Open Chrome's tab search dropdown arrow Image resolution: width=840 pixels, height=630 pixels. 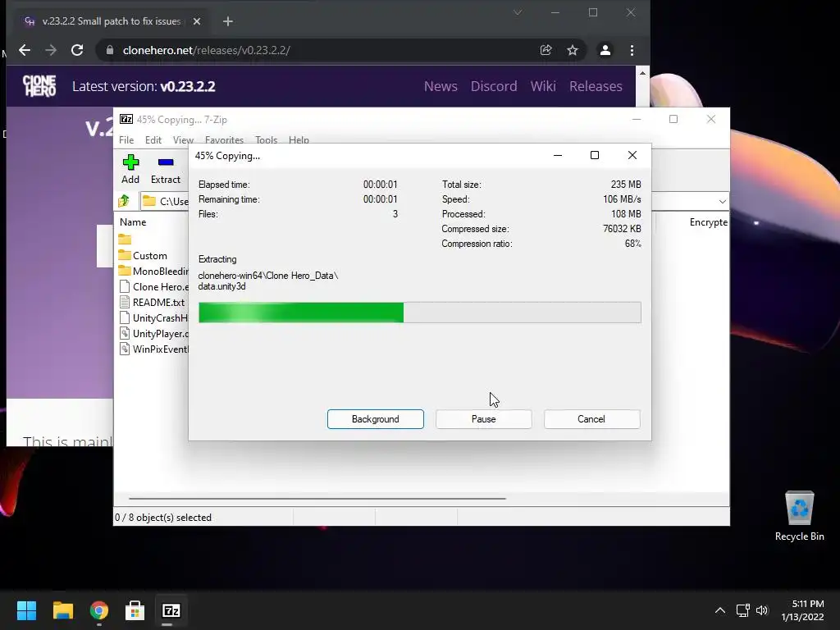518,12
